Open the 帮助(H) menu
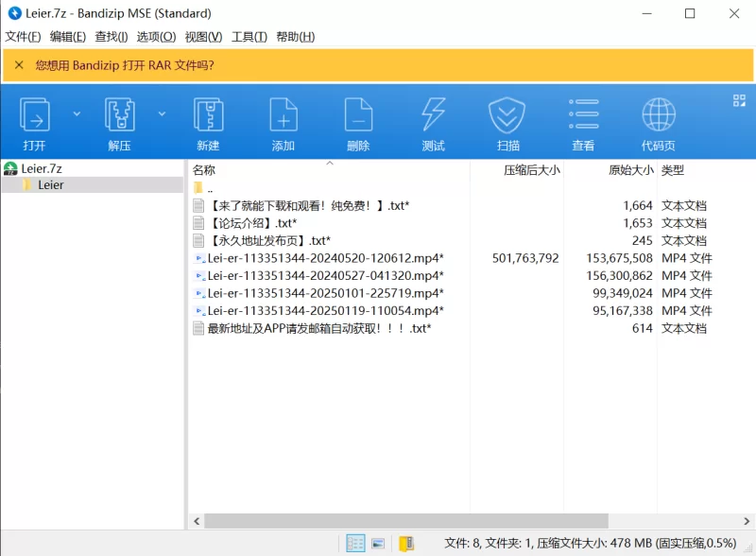 point(296,37)
